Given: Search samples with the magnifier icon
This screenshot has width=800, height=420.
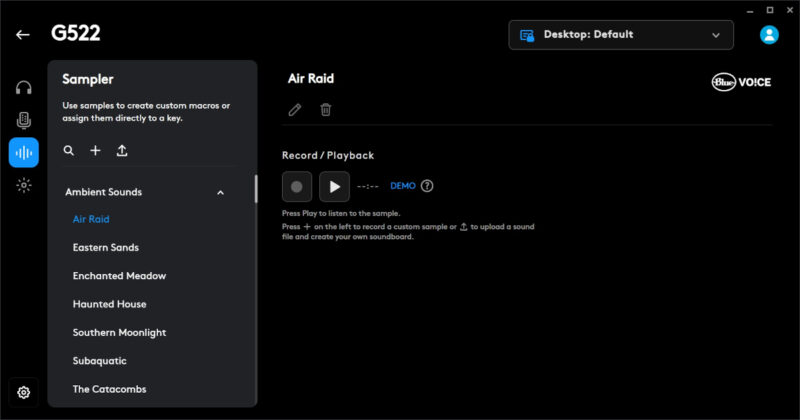Looking at the screenshot, I should [x=69, y=151].
